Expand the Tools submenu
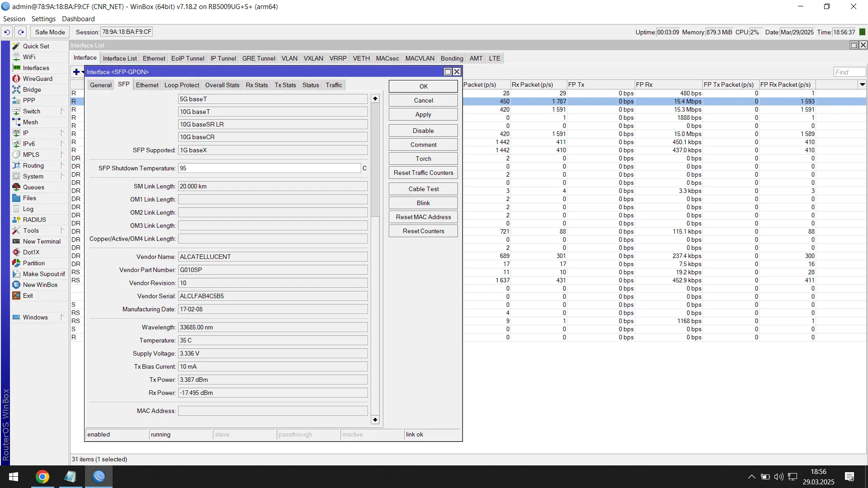868x488 pixels. [62, 230]
